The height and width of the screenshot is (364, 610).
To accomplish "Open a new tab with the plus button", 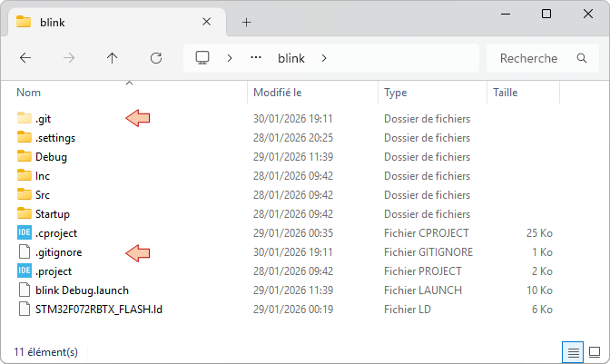I will [246, 22].
